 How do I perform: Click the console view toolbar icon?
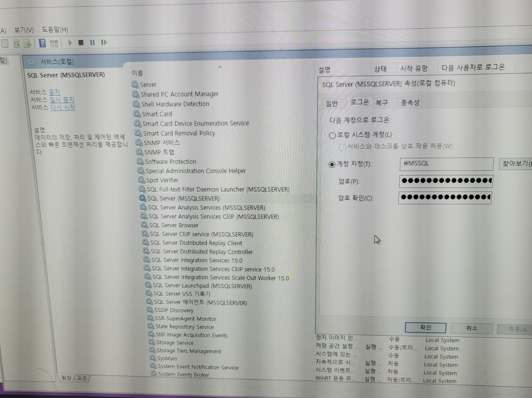(x=54, y=44)
